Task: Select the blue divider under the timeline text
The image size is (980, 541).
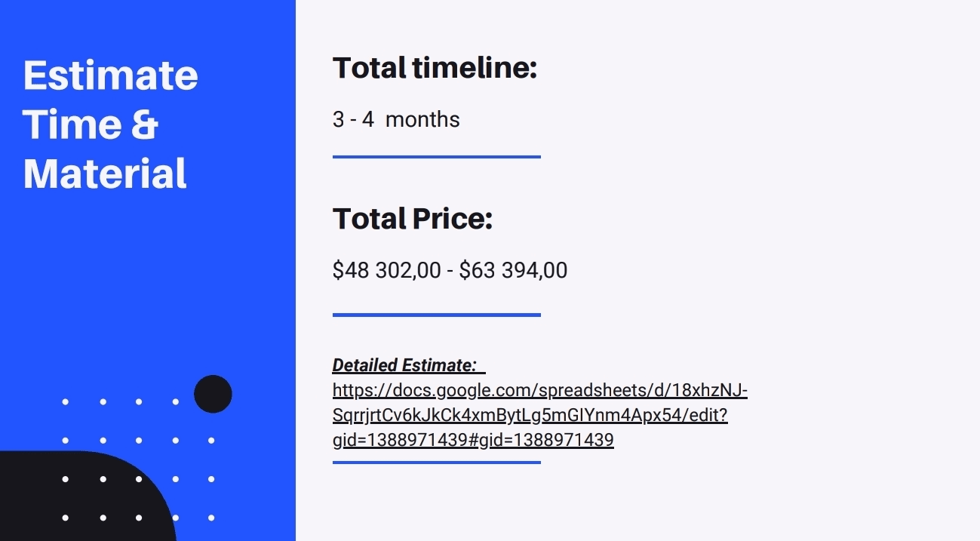Action: pyautogui.click(x=436, y=157)
